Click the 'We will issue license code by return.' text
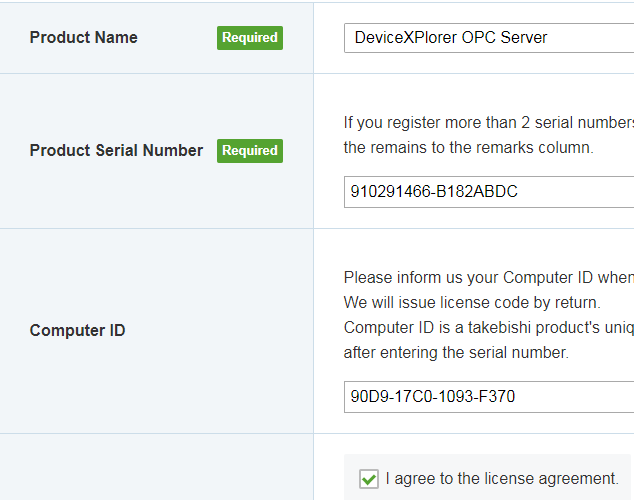634x500 pixels. [x=472, y=303]
